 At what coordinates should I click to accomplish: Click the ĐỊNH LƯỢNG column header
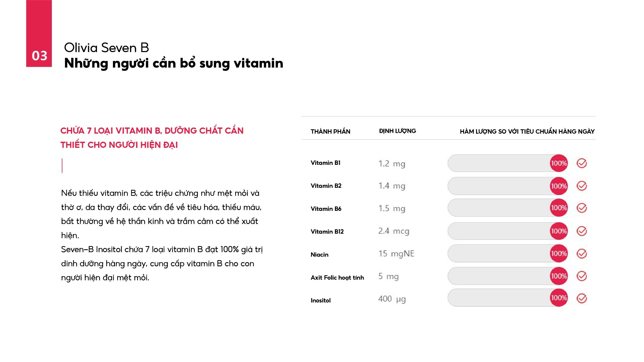click(397, 131)
